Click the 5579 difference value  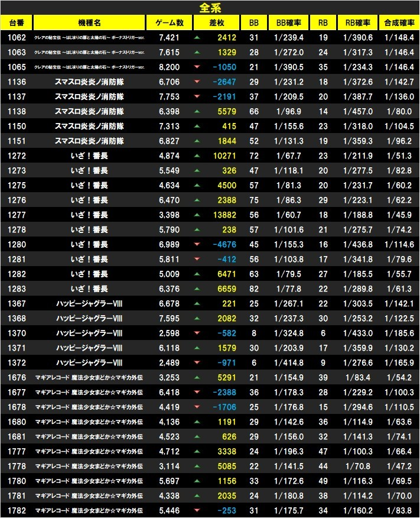pos(227,112)
